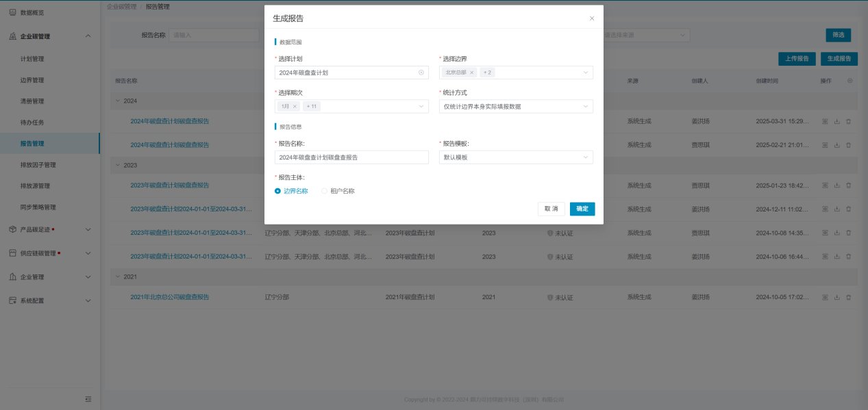Collapse the 2024 group row in table
The width and height of the screenshot is (868, 410).
click(117, 101)
